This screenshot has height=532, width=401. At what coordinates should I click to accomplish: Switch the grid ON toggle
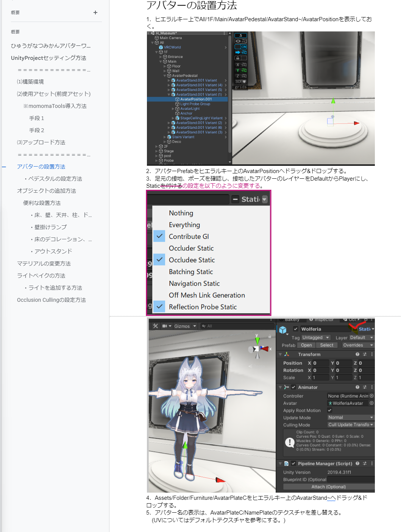click(241, 47)
